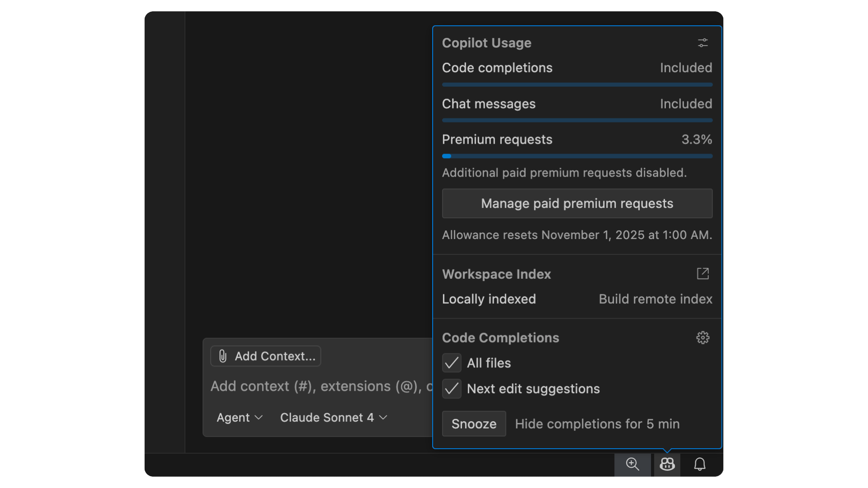Screen dimensions: 868x488
Task: Click Manage paid premium requests button
Action: click(577, 203)
